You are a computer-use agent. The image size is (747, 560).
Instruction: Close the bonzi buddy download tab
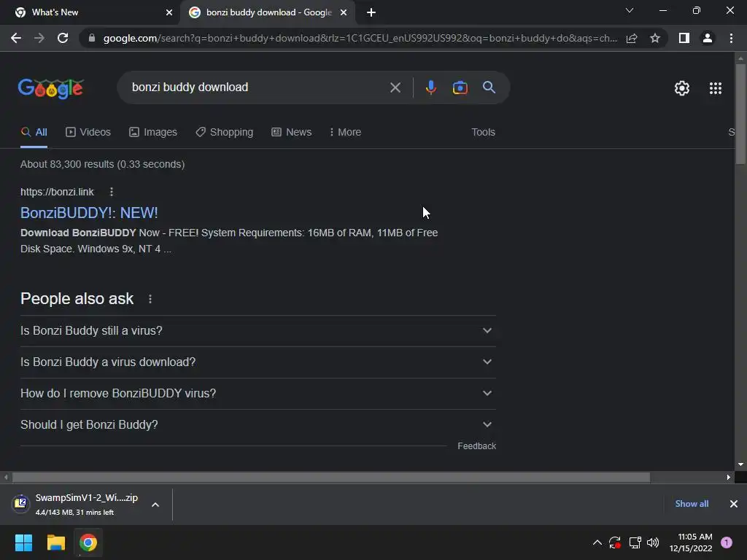click(344, 12)
